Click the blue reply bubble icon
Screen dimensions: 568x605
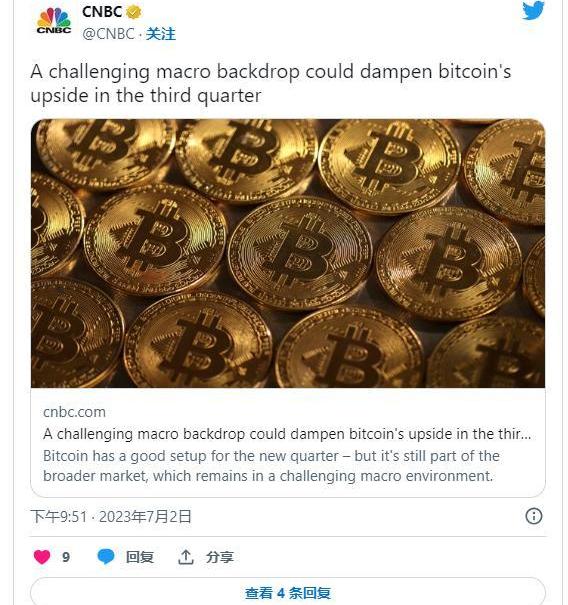click(106, 557)
